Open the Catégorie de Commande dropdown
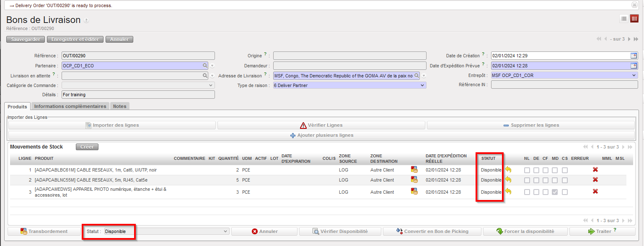Viewport: 644px width, 246px height. [x=211, y=85]
